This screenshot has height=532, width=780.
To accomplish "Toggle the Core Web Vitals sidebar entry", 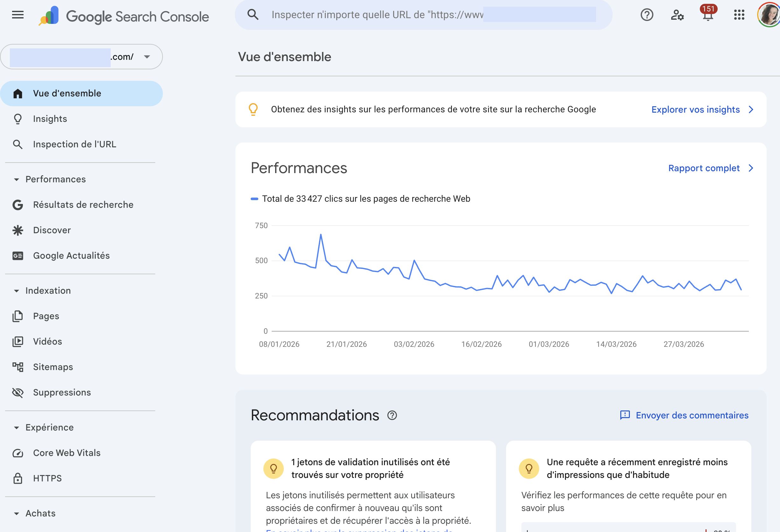I will (66, 452).
